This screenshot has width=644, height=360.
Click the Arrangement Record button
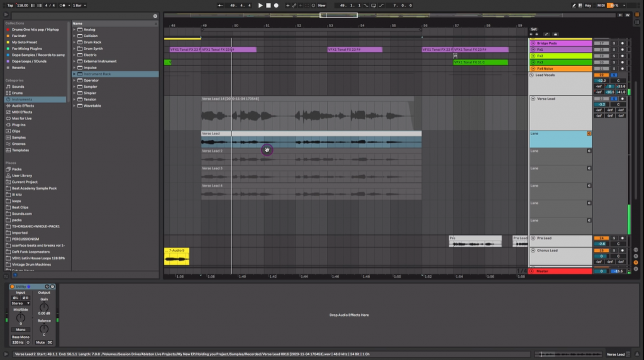pos(276,5)
